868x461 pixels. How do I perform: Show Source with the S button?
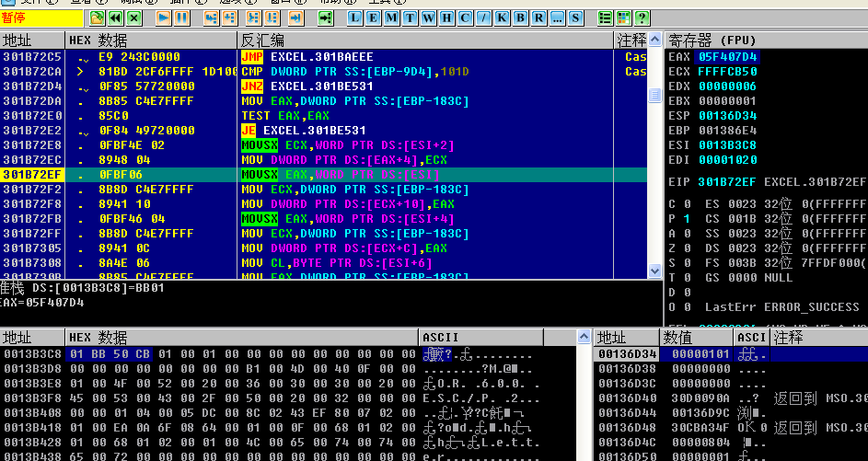tap(575, 17)
